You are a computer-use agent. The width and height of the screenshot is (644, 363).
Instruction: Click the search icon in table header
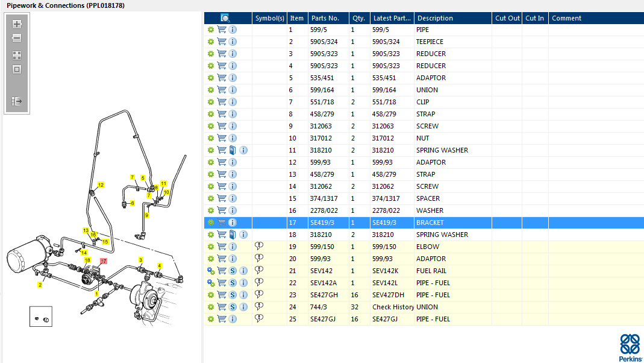click(225, 18)
